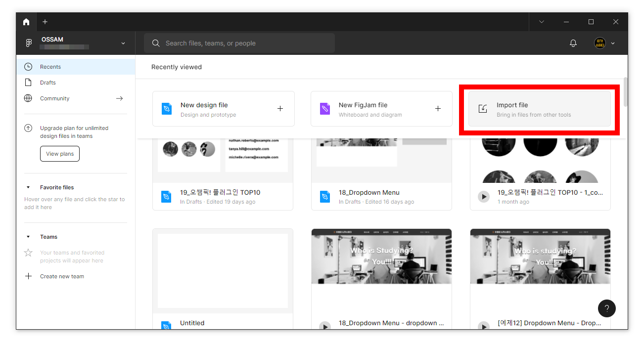This screenshot has height=344, width=644.
Task: Click the arrow next to Community
Action: click(x=119, y=98)
